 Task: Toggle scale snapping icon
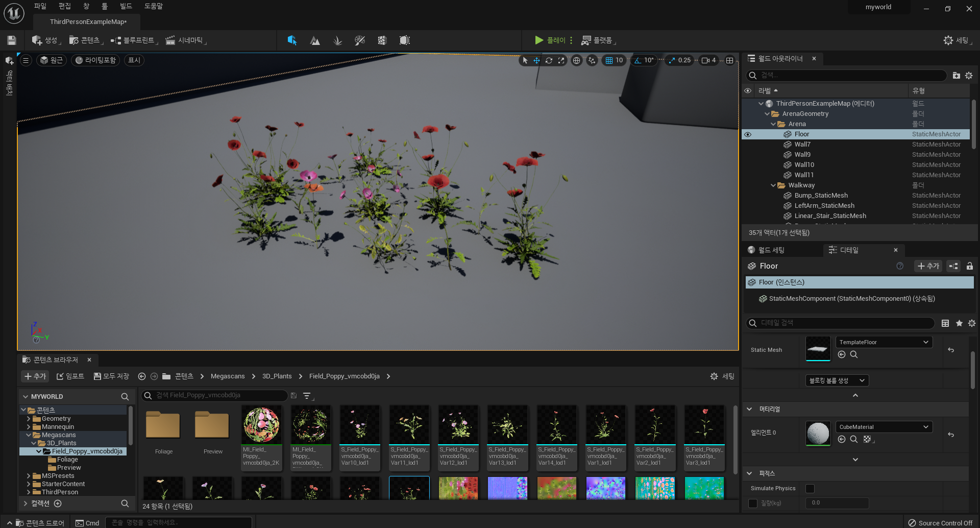point(672,60)
